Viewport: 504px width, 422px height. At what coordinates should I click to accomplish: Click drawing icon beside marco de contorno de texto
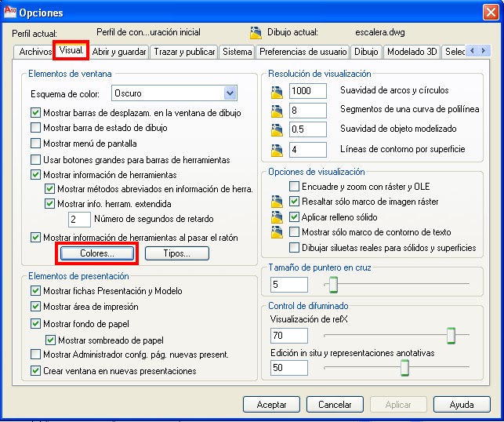(277, 232)
